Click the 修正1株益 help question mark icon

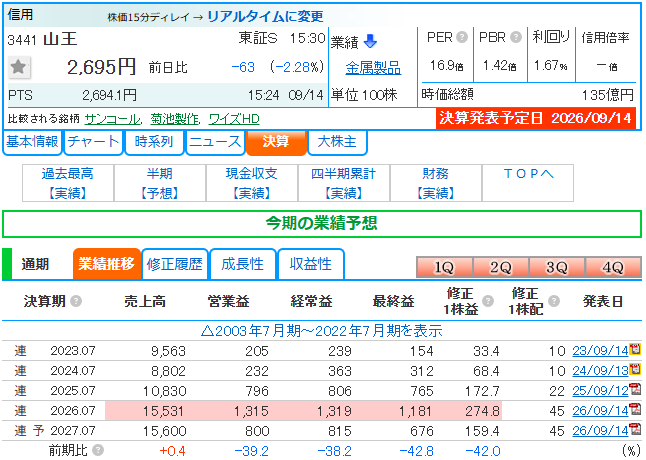pos(488,301)
